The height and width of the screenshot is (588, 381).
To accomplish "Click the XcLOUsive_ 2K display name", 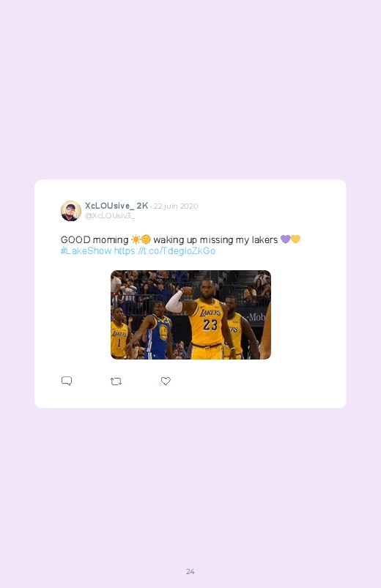I will pyautogui.click(x=116, y=206).
